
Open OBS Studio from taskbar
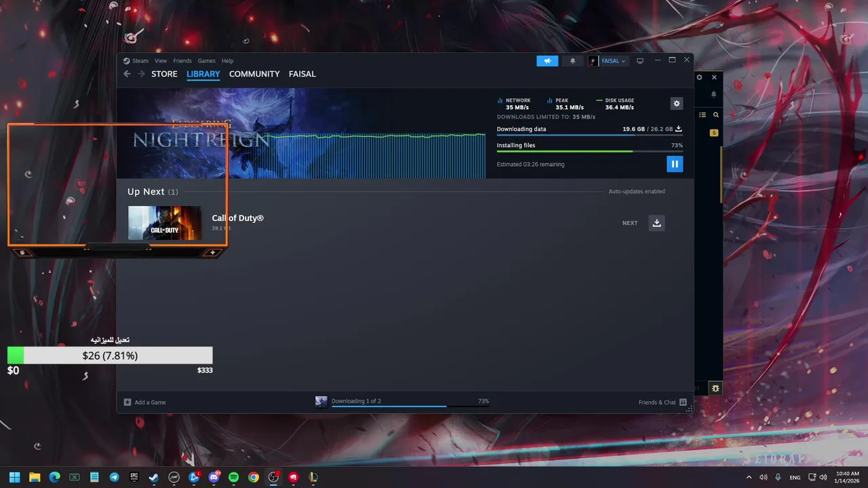point(273,477)
